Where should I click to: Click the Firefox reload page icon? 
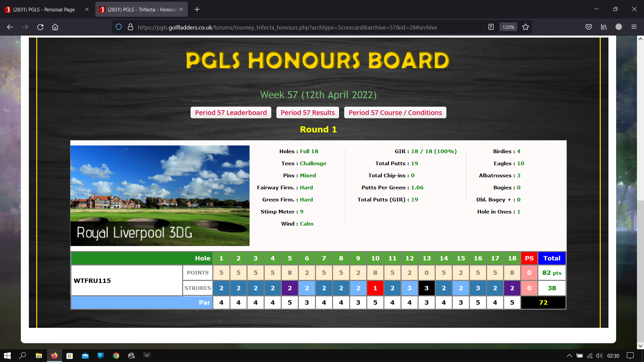[40, 27]
